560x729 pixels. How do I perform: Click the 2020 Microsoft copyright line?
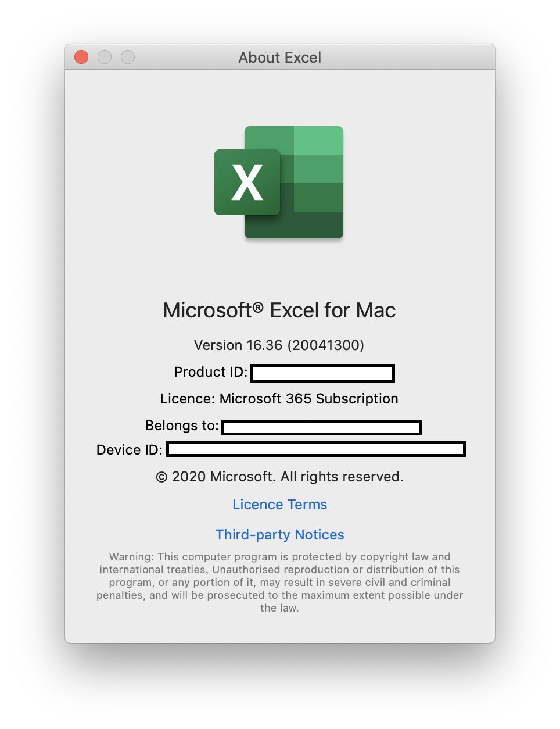coord(279,477)
